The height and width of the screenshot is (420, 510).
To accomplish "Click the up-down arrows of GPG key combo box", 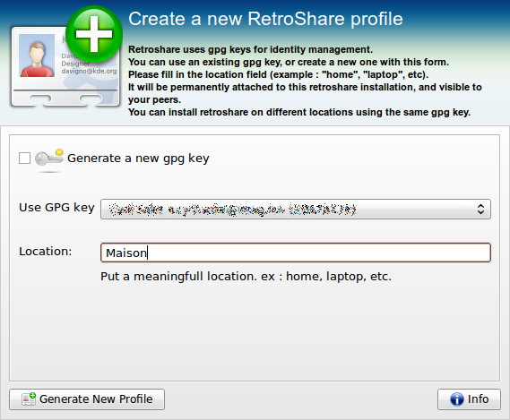I will click(x=480, y=209).
